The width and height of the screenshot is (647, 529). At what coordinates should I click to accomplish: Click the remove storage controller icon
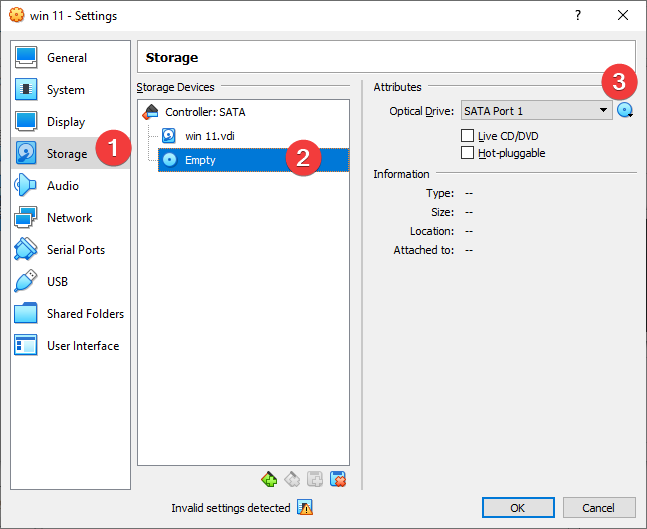(x=292, y=479)
